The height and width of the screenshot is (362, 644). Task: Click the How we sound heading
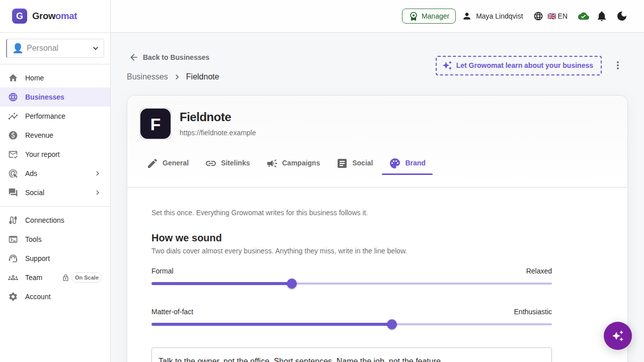(x=187, y=238)
